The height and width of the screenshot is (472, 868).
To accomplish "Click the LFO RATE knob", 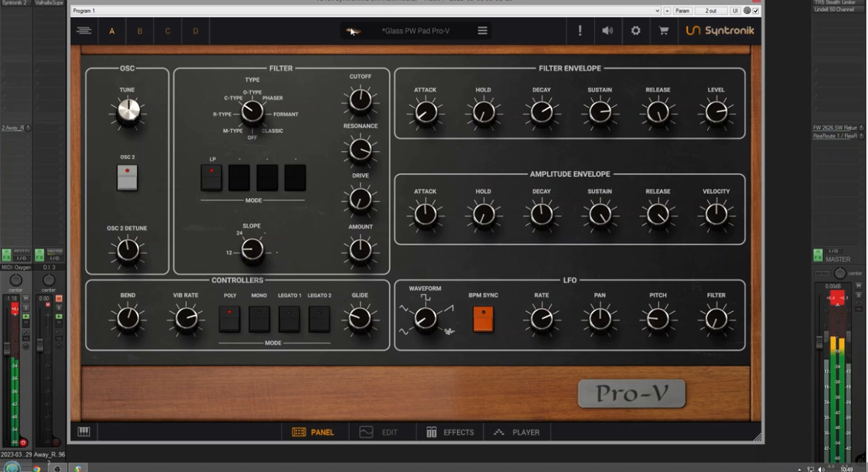I will click(x=542, y=318).
